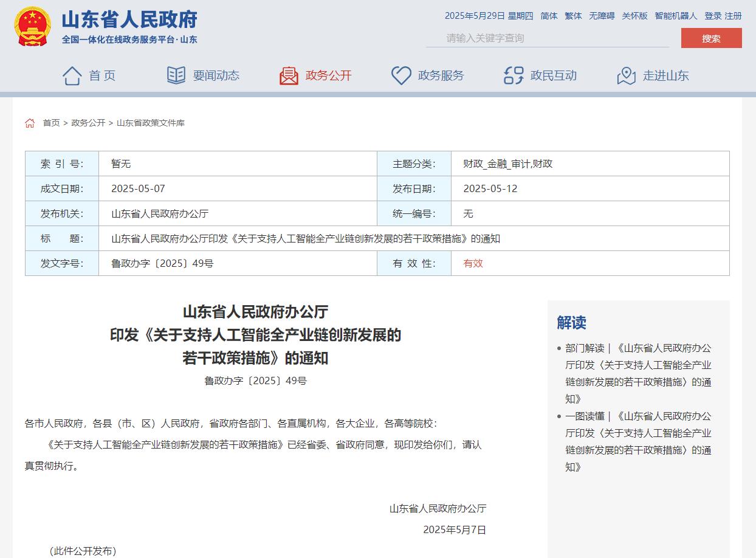Click the arrows icon for 政民互动
Screen dimensions: 756x558
coord(514,75)
